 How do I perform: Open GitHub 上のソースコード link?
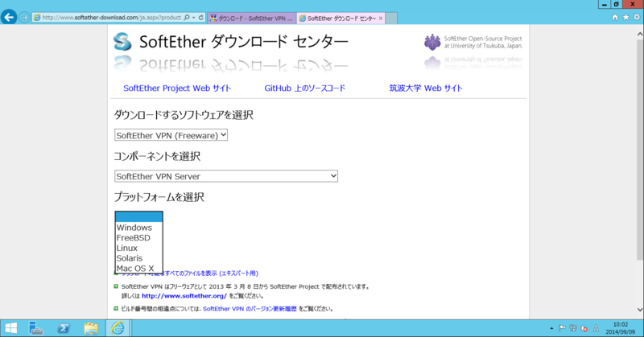[305, 88]
